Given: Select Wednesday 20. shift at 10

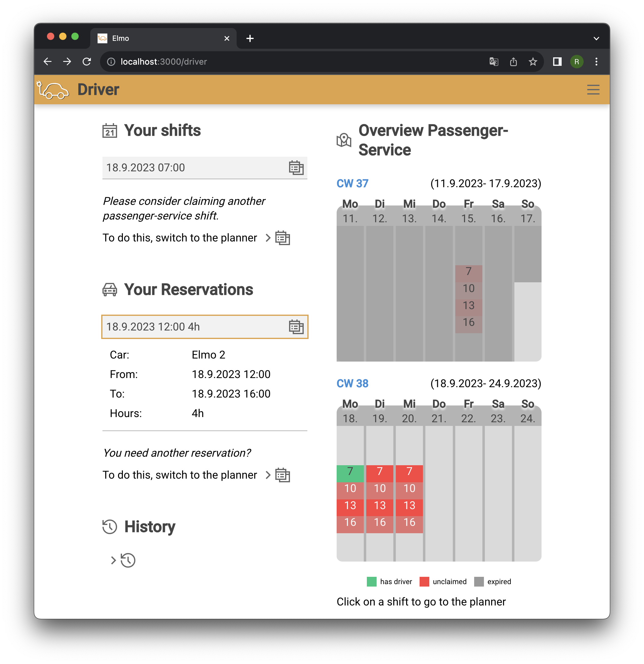Looking at the screenshot, I should tap(409, 491).
